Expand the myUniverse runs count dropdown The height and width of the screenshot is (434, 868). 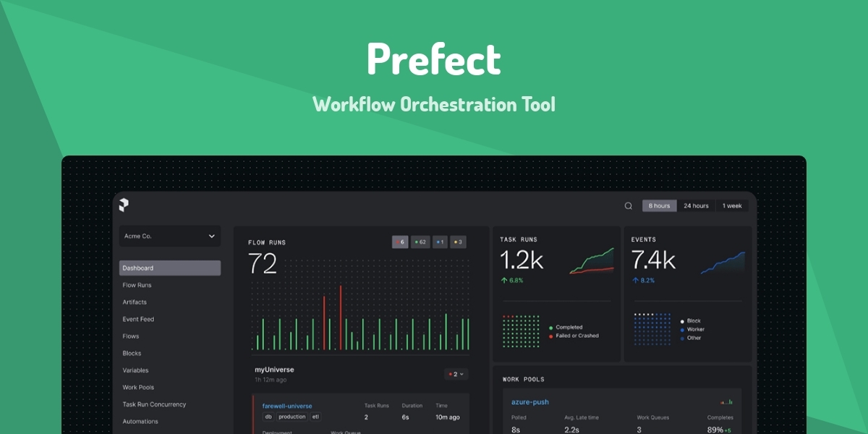[x=456, y=374]
